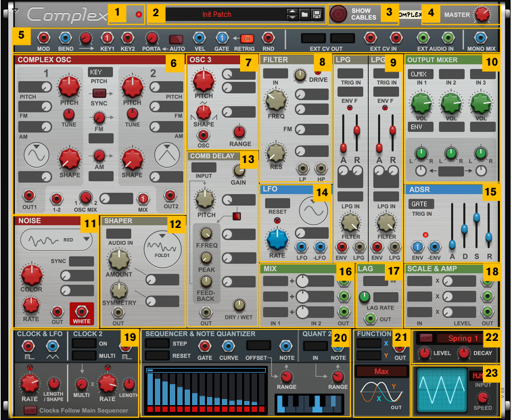Collapse the device with the fold triangle
Screen dimensions: 512x420
15,11
